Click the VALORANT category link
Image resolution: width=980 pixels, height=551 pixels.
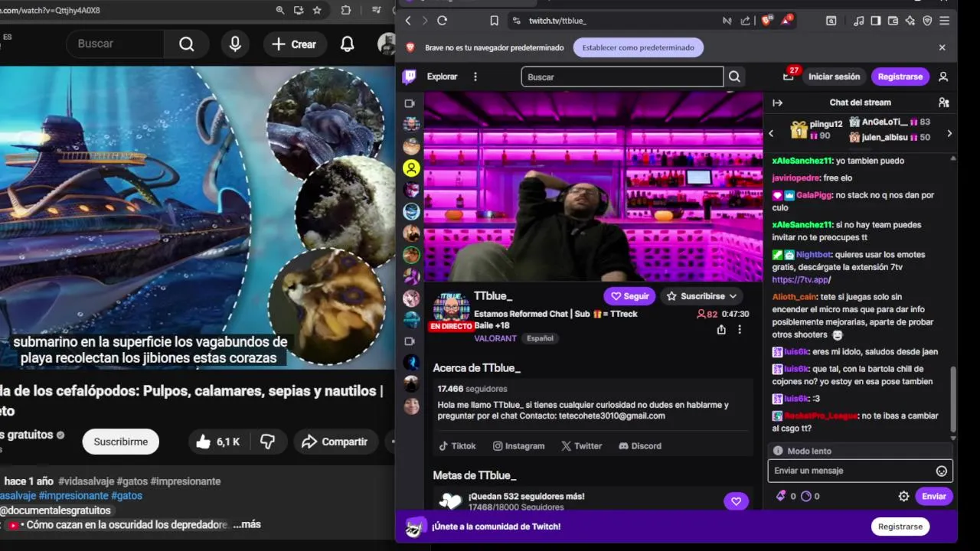495,338
